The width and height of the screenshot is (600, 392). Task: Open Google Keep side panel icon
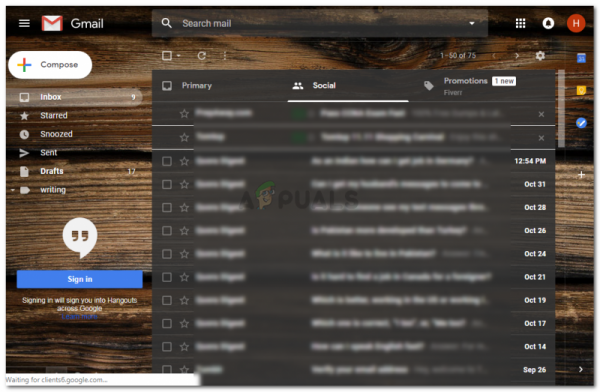[x=581, y=91]
